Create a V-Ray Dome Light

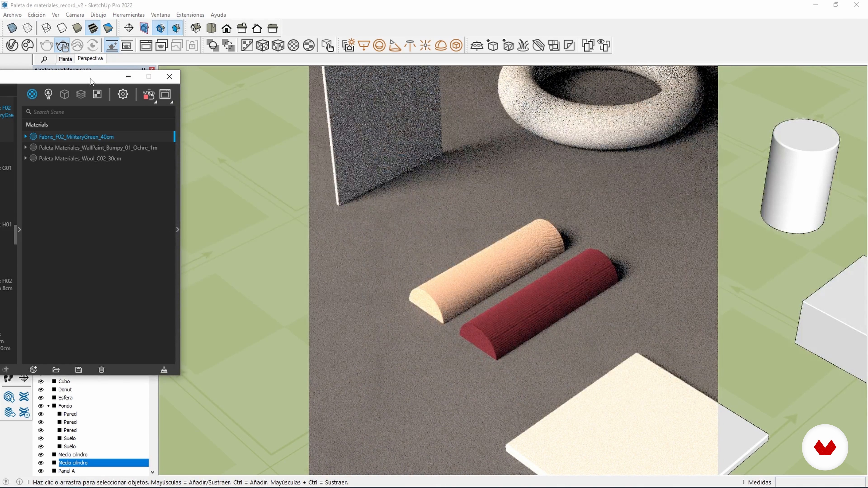tap(441, 45)
